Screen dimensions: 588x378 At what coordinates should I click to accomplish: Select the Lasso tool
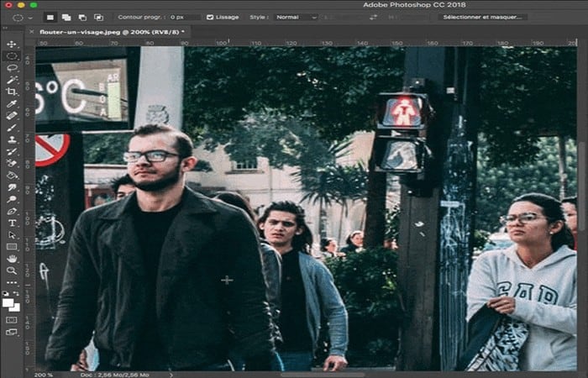[12, 68]
